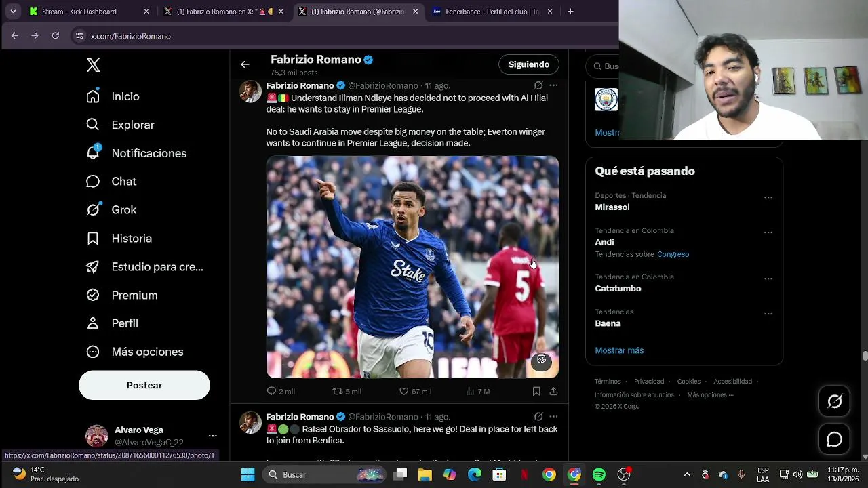Close the Kick Dashboard tab

(146, 12)
